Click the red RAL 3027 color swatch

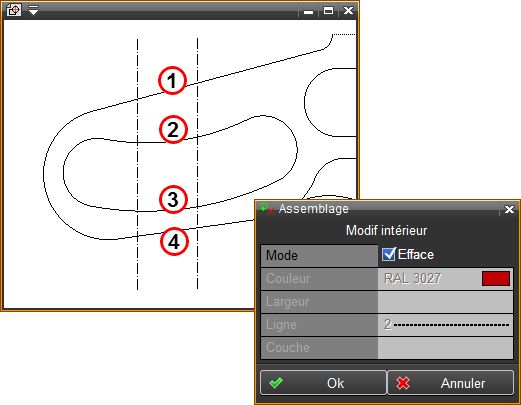(x=496, y=278)
